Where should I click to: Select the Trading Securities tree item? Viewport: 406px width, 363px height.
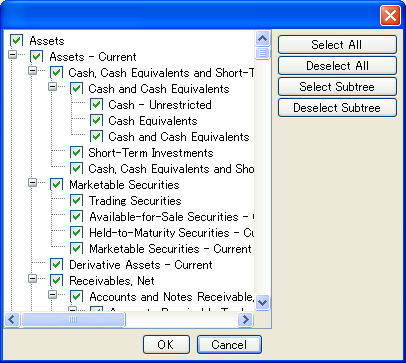(x=135, y=201)
